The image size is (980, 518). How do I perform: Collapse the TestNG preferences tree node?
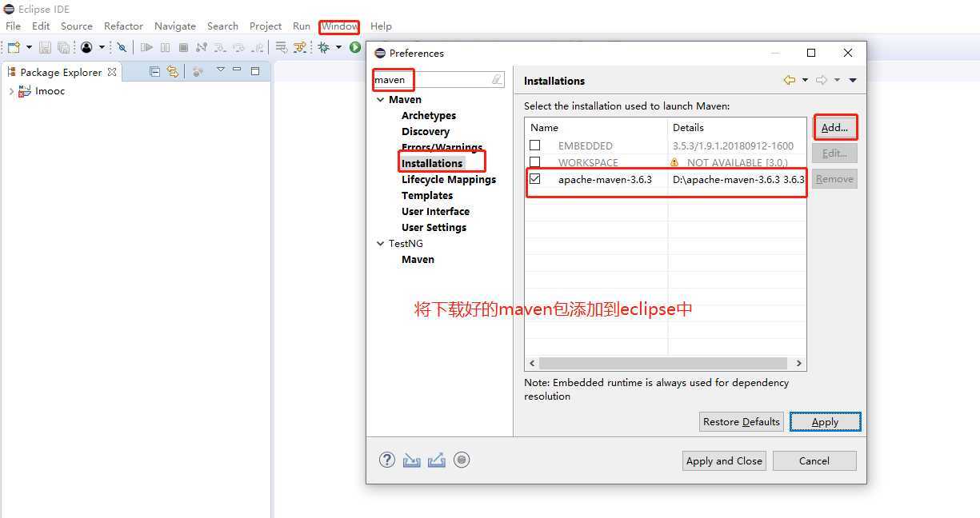click(x=381, y=244)
